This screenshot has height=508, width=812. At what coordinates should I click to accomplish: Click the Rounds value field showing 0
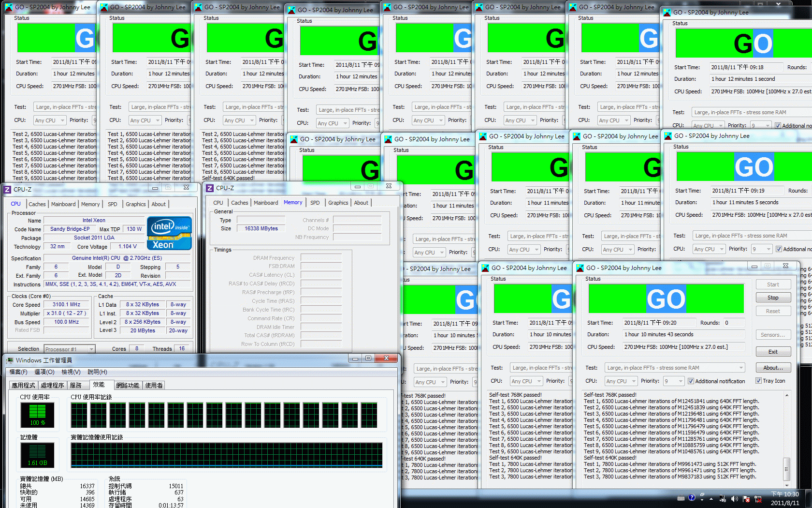pos(735,323)
